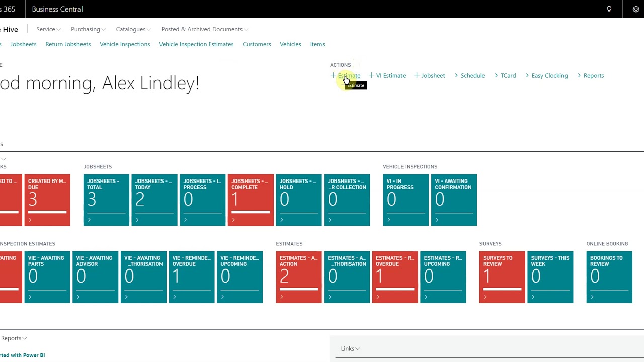
Task: Open the lightbulb ideas icon
Action: click(x=609, y=9)
